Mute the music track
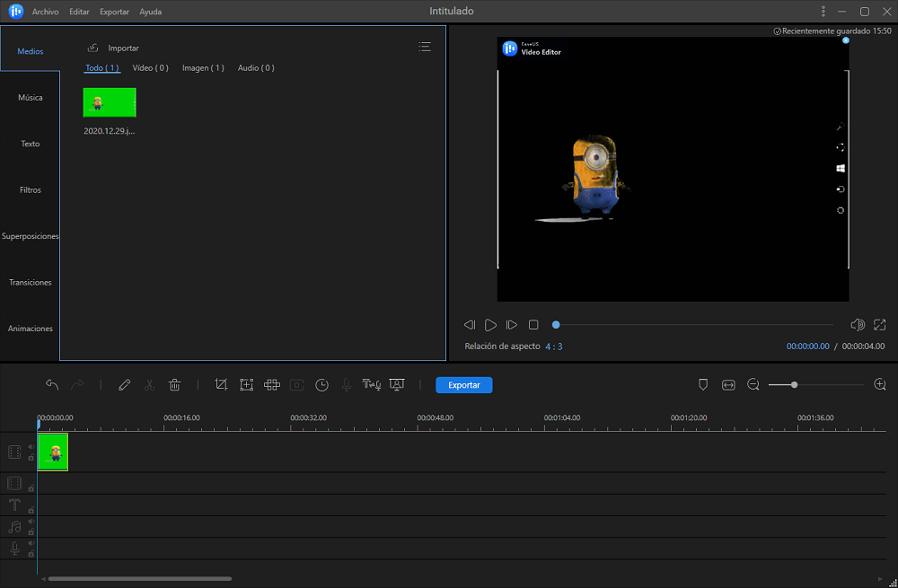Image resolution: width=898 pixels, height=588 pixels. pyautogui.click(x=31, y=522)
